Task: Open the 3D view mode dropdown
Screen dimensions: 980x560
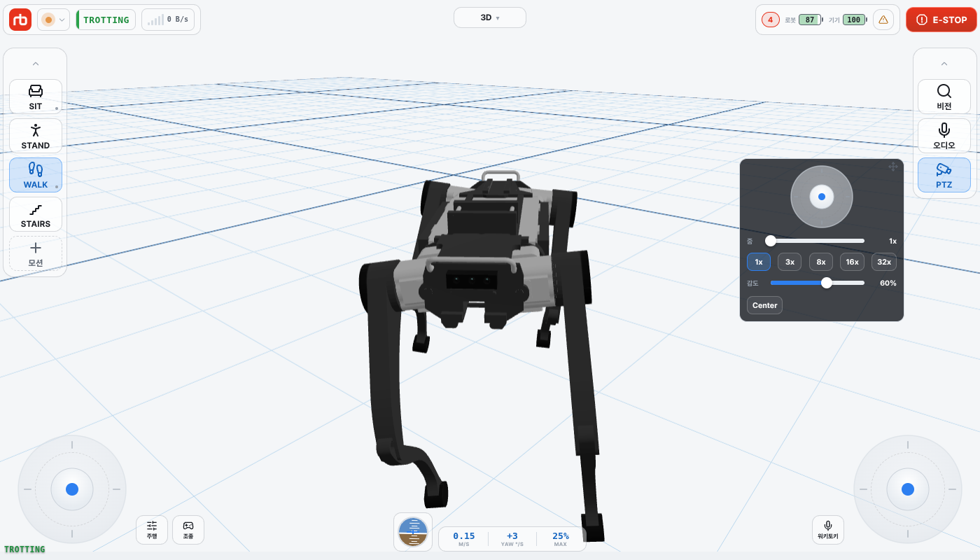Action: point(490,17)
